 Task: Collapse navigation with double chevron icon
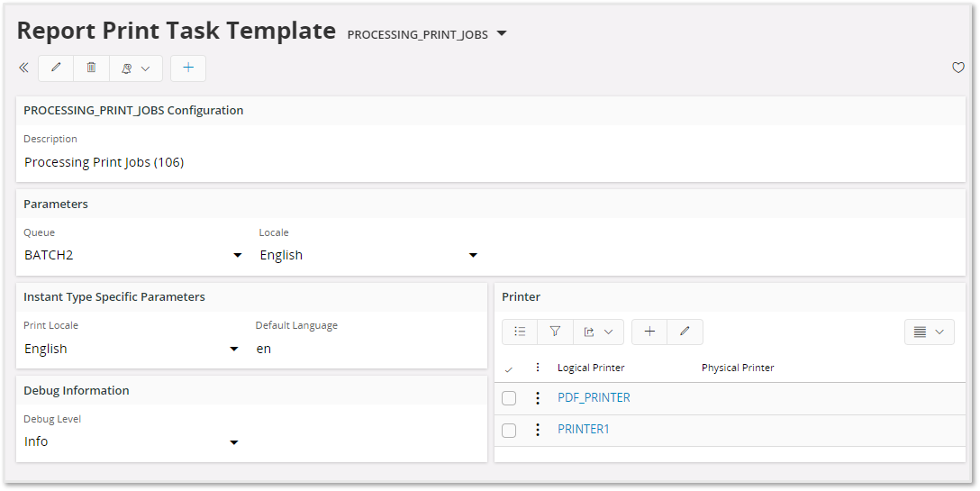23,68
